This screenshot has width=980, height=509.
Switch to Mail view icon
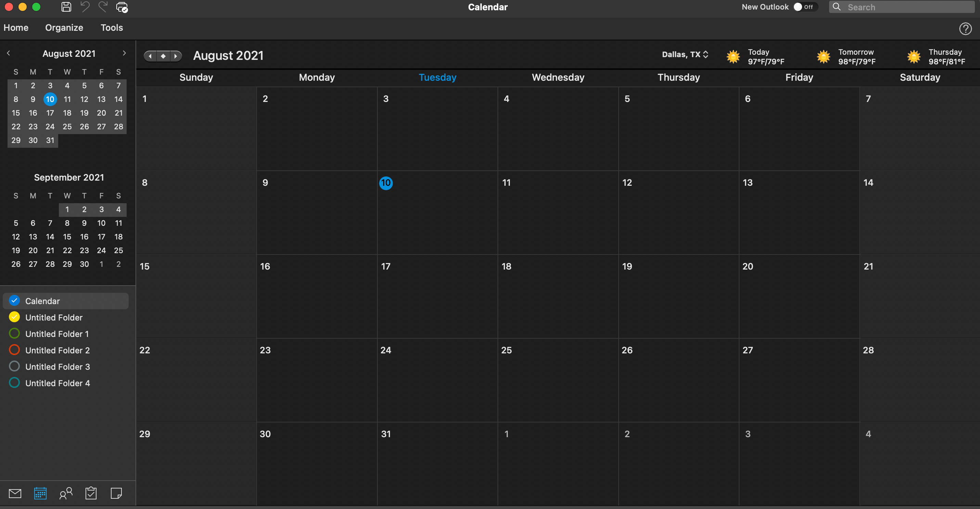point(15,493)
